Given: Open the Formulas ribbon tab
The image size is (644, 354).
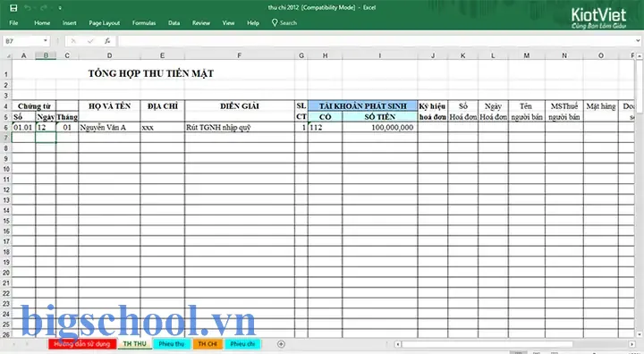Looking at the screenshot, I should pyautogui.click(x=144, y=23).
